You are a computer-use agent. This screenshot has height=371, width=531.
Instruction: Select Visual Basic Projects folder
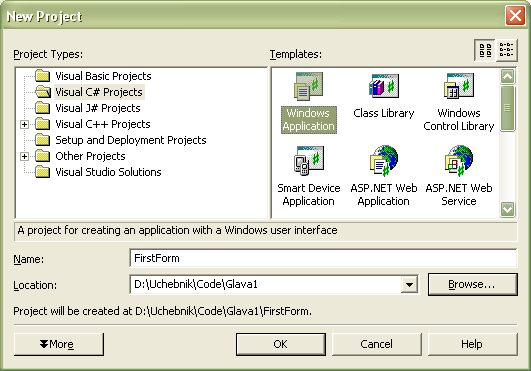click(93, 76)
